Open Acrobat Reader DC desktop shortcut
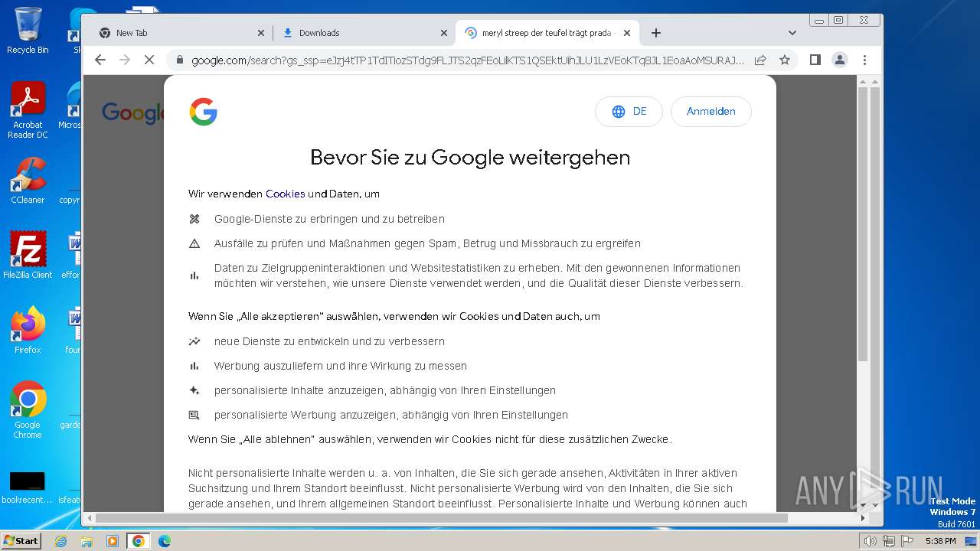 coord(28,111)
